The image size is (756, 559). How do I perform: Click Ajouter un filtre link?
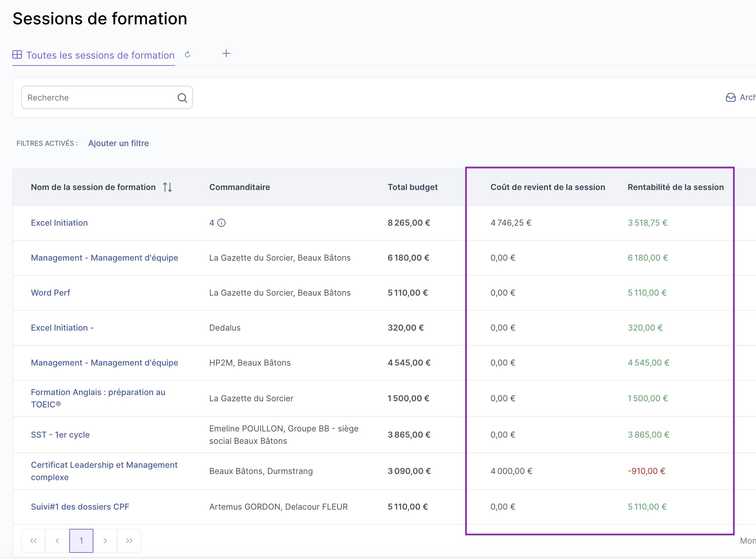[x=118, y=143]
